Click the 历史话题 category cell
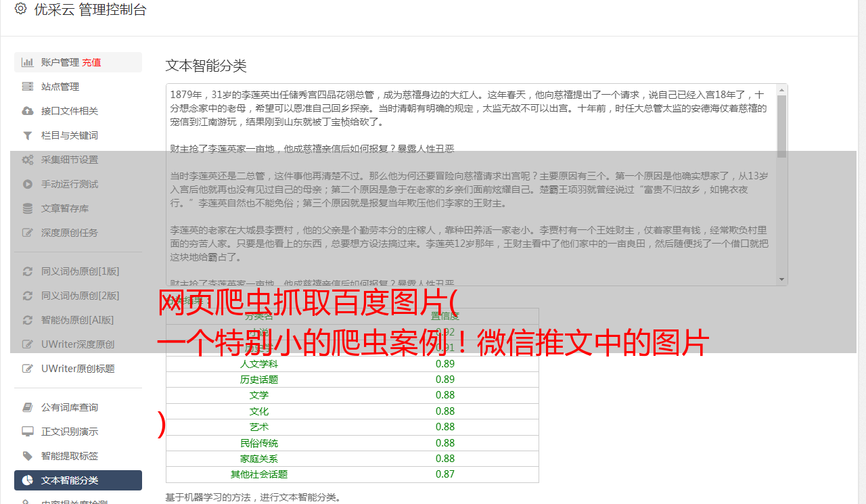 pyautogui.click(x=259, y=380)
